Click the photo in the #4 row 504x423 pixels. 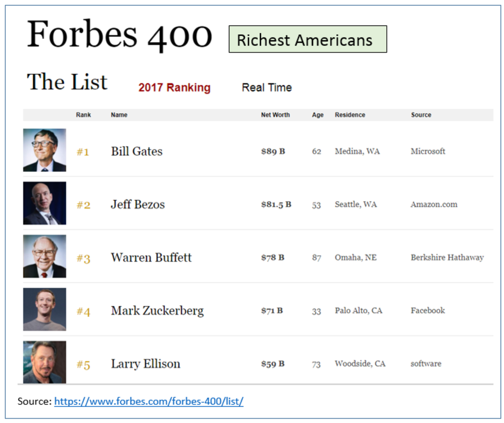click(45, 310)
